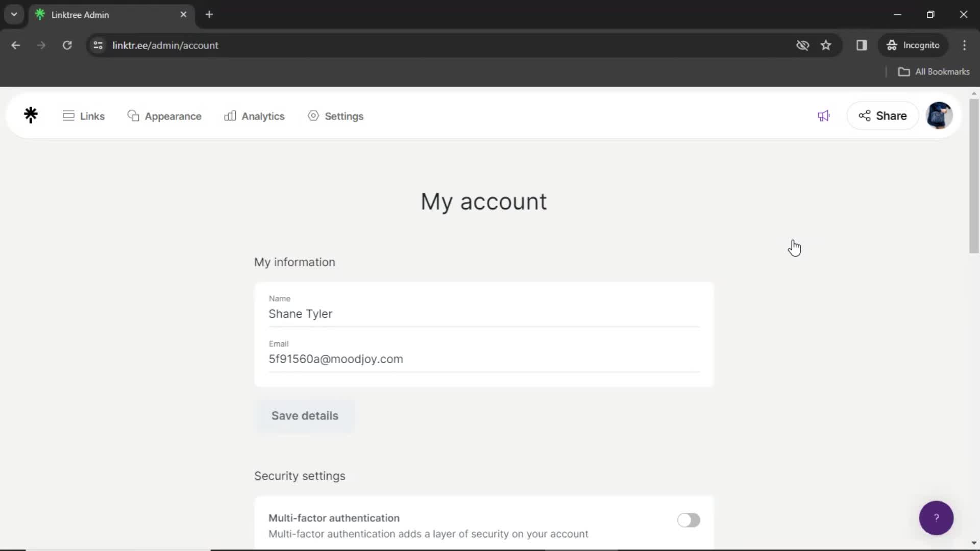Click the 'My information' section title

point(295,262)
